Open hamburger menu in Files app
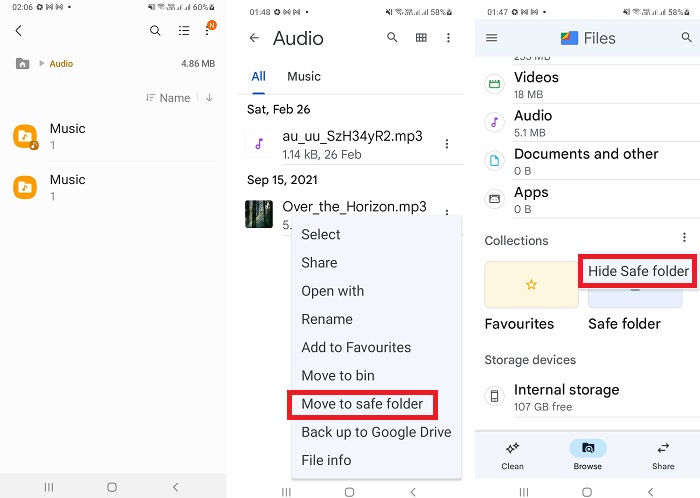Screen dimensions: 700x498 point(492,38)
